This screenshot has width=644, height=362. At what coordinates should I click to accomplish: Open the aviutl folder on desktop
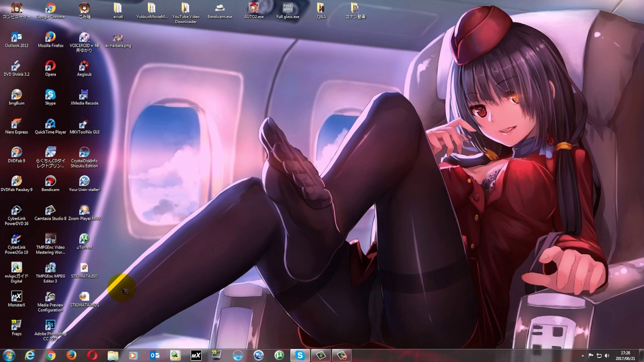(118, 11)
